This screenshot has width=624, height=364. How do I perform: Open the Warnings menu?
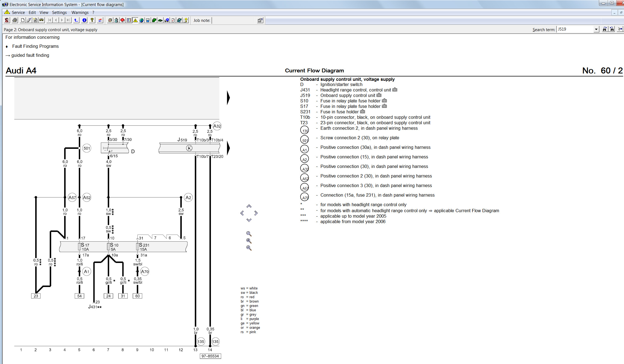click(x=80, y=13)
